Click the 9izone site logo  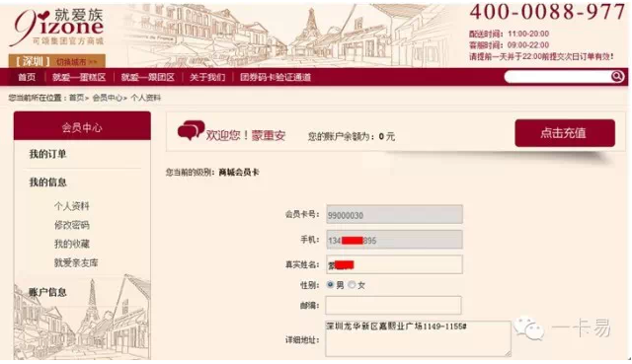[x=57, y=27]
